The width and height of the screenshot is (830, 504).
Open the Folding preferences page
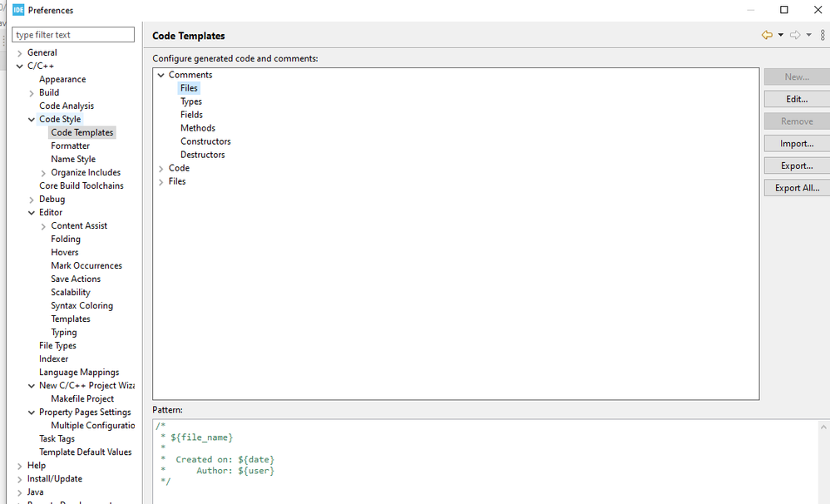coord(66,239)
